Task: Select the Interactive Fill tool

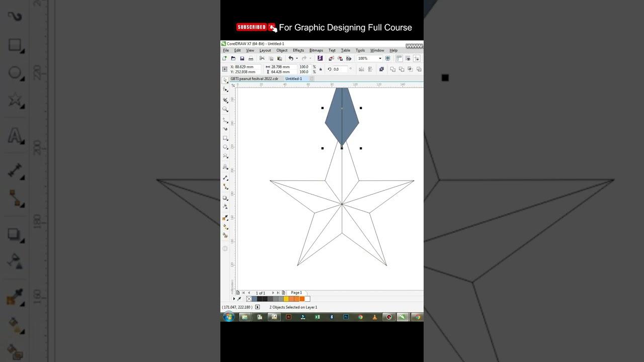Action: coord(225,226)
